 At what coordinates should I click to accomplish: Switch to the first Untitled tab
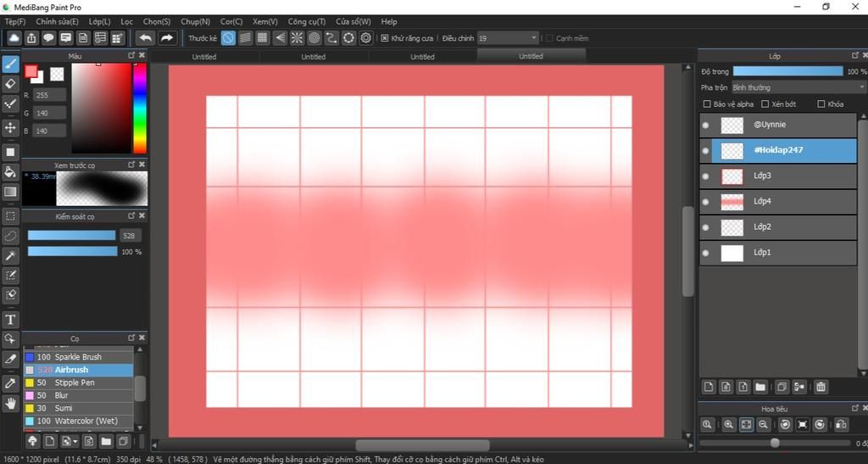[204, 57]
